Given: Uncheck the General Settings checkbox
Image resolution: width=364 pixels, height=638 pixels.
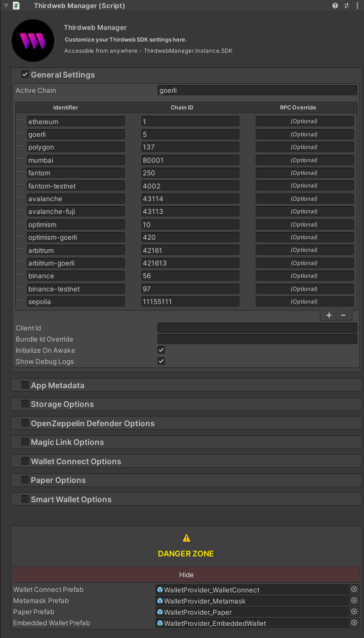Looking at the screenshot, I should tap(25, 74).
